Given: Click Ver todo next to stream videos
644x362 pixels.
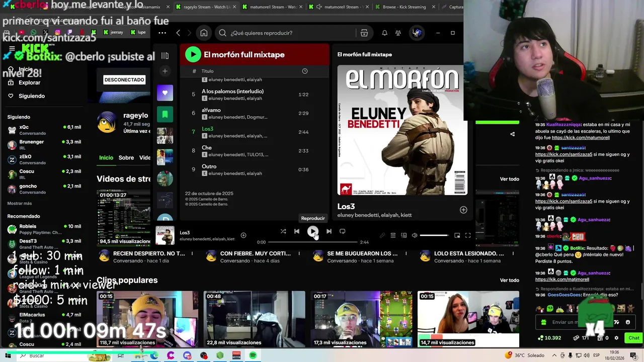Looking at the screenshot, I should coord(509,179).
